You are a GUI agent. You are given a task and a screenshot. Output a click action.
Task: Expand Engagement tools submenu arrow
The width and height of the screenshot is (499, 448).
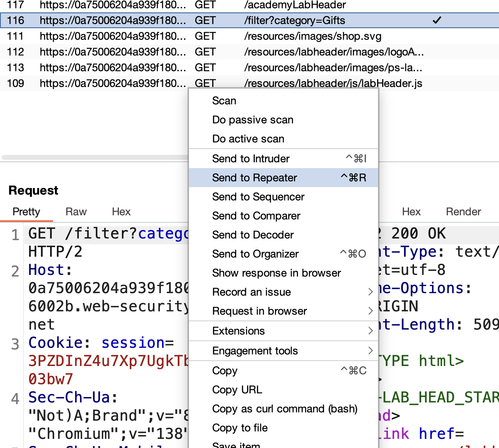point(371,351)
